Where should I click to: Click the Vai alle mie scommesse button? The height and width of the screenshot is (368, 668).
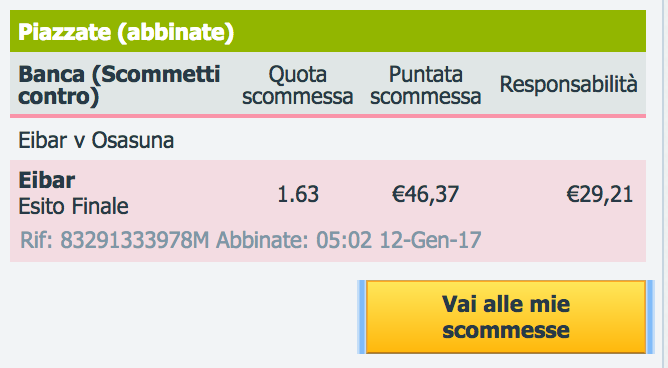tap(506, 317)
